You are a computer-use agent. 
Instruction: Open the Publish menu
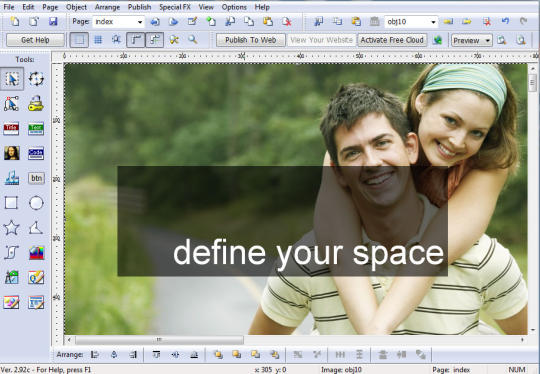point(139,7)
